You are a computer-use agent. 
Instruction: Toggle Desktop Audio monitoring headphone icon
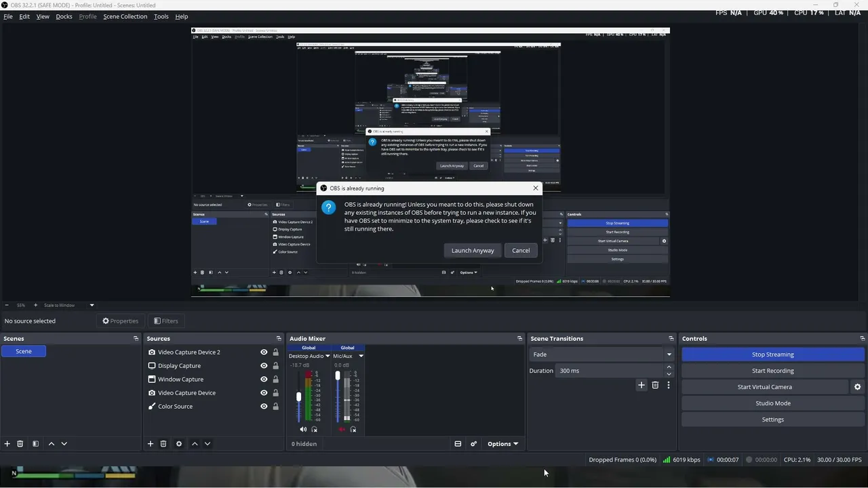pyautogui.click(x=314, y=429)
